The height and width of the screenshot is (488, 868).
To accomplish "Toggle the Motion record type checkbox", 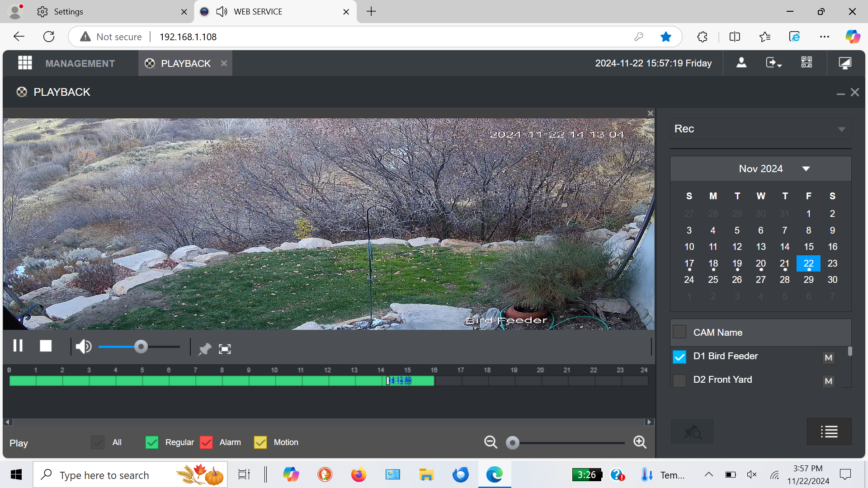I will coord(260,442).
